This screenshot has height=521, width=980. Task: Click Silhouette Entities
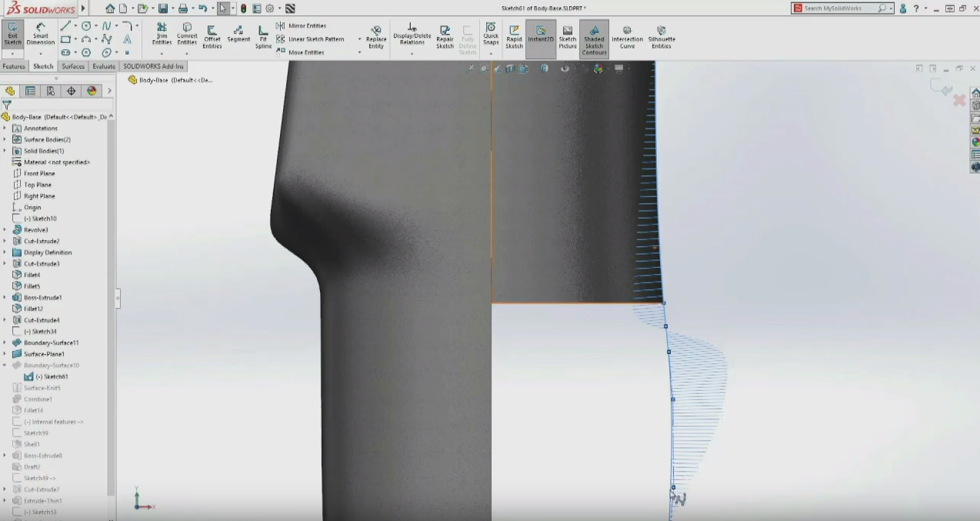coord(662,36)
